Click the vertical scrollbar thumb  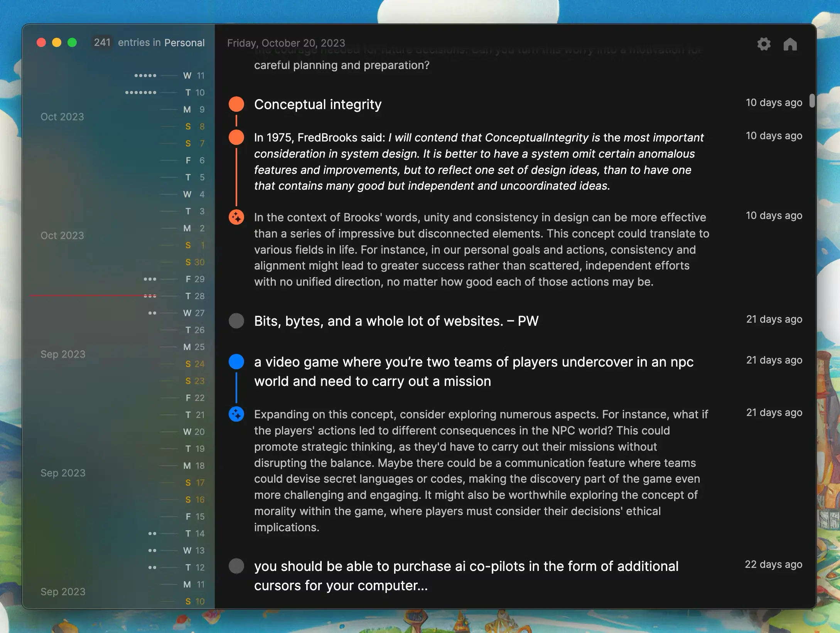tap(812, 101)
